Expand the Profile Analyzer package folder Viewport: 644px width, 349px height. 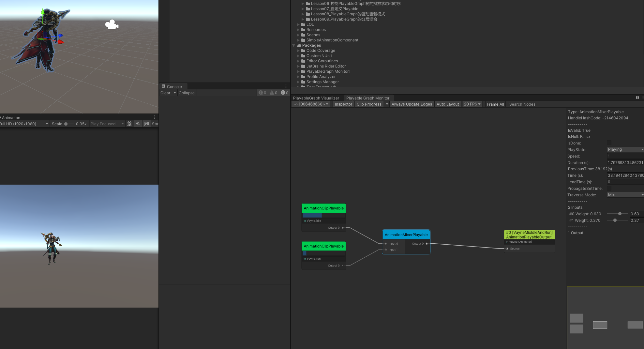point(298,77)
